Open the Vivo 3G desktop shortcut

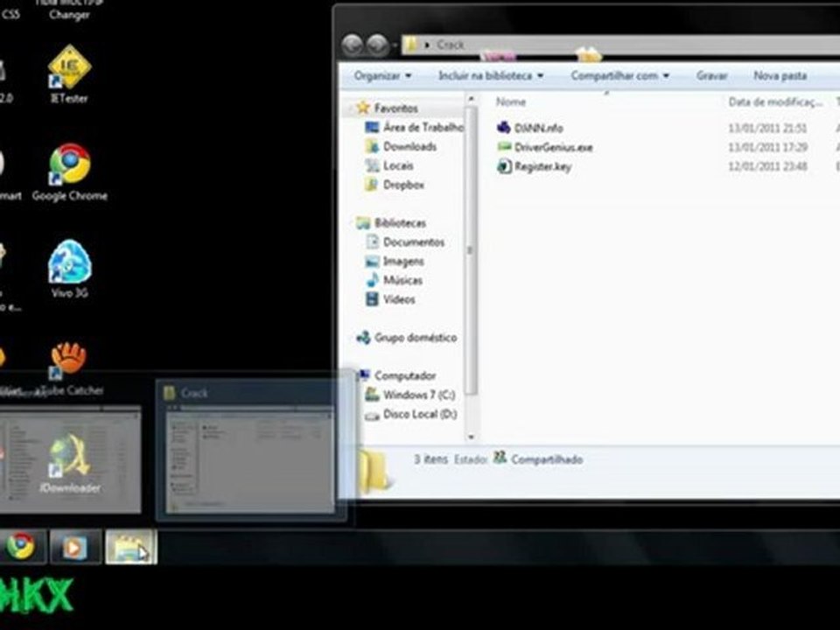[x=70, y=268]
